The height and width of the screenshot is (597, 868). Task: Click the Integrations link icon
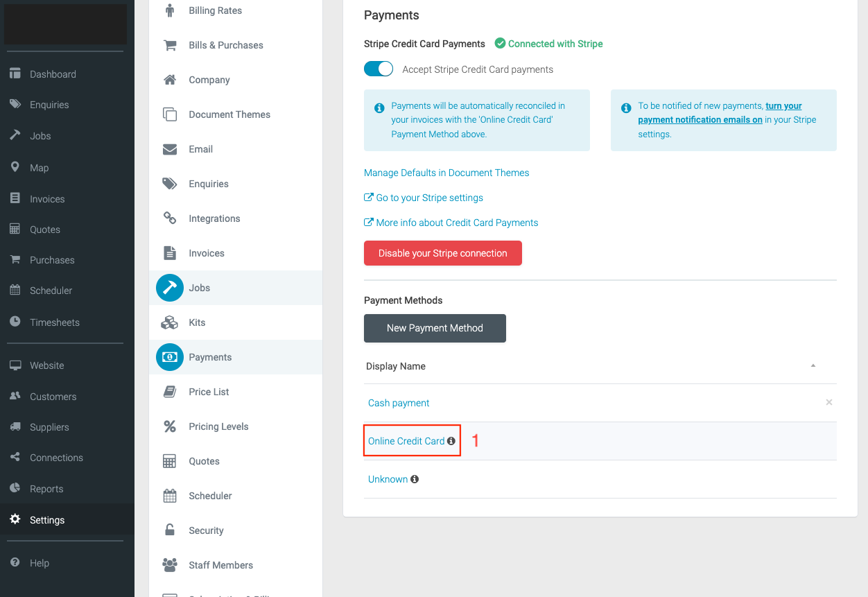(170, 218)
